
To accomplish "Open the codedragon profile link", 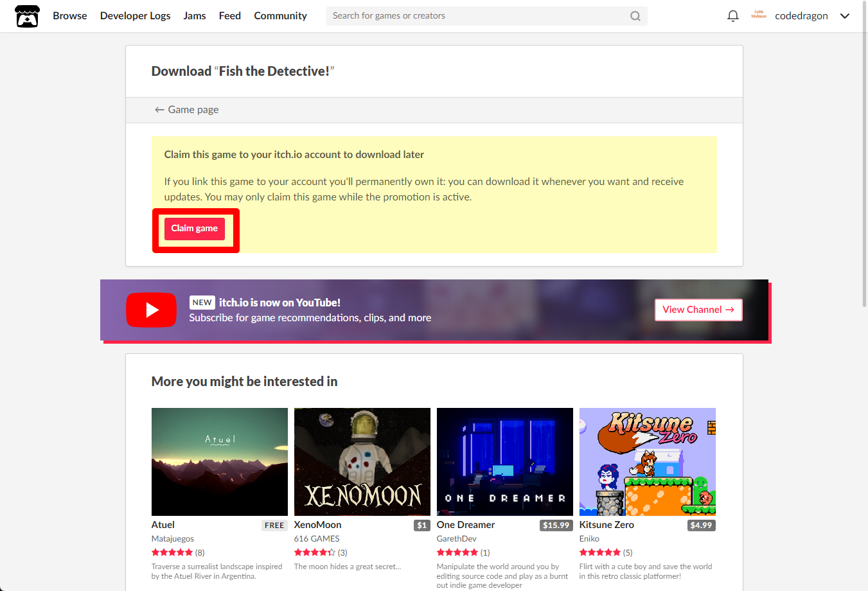I will (x=801, y=16).
